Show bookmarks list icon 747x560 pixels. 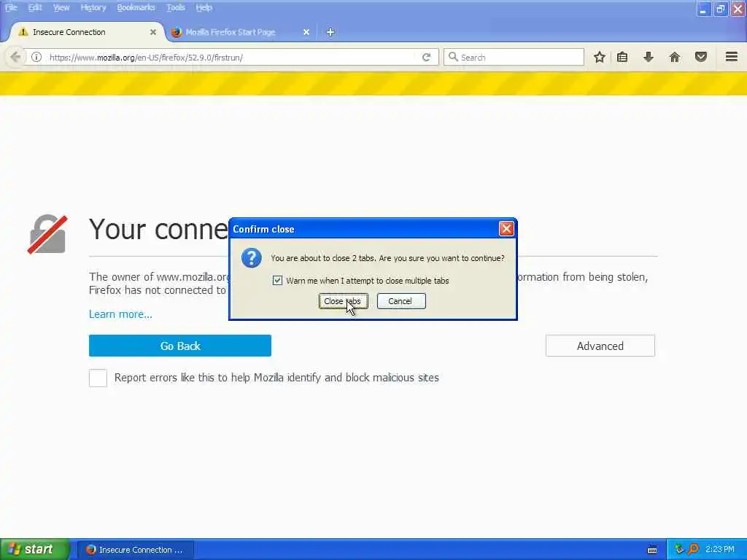point(622,57)
